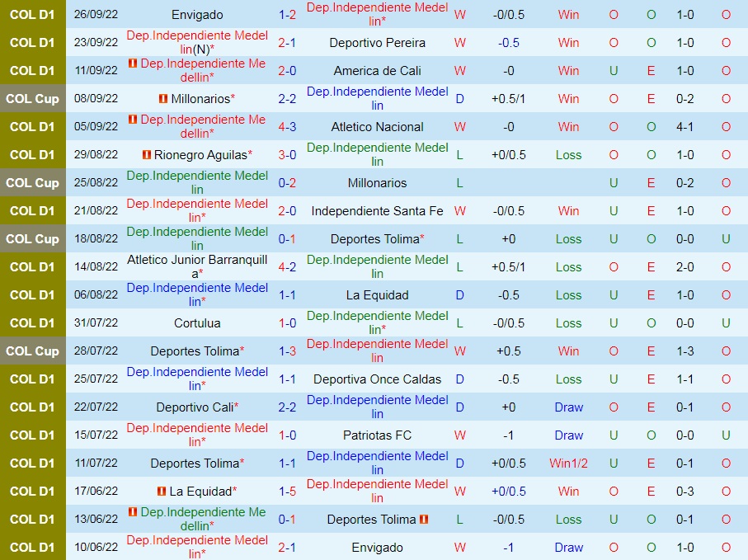Open the America de Cali team link
This screenshot has height=560, width=748.
(x=378, y=71)
